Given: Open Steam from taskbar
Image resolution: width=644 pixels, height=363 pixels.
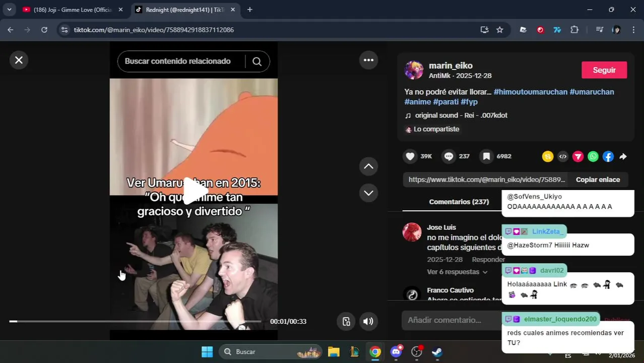Looking at the screenshot, I should click(x=437, y=352).
